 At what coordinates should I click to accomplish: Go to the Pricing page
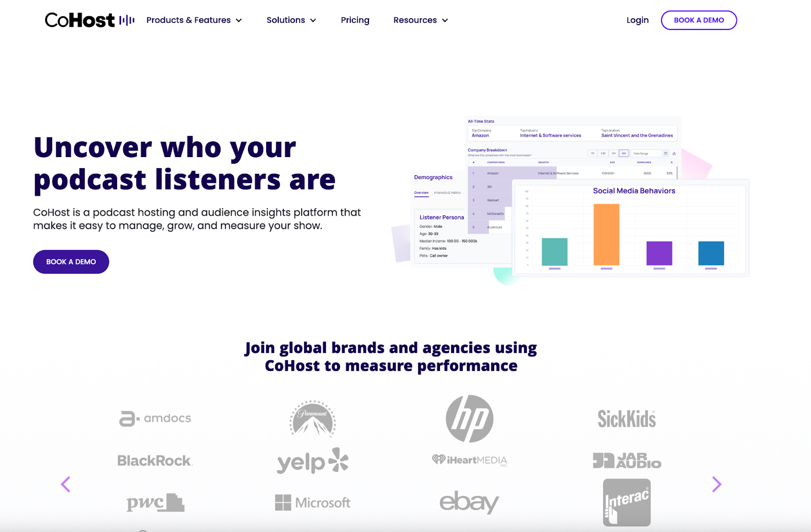[355, 20]
